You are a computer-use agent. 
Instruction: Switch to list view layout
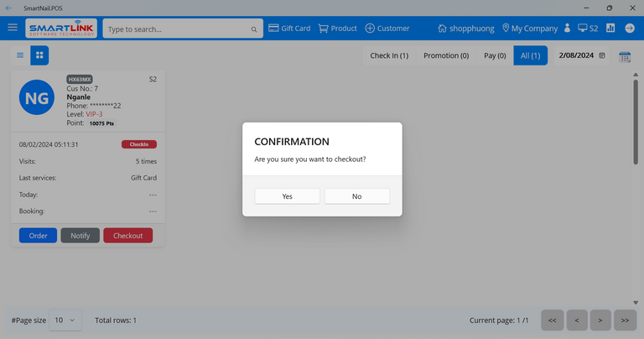point(20,55)
